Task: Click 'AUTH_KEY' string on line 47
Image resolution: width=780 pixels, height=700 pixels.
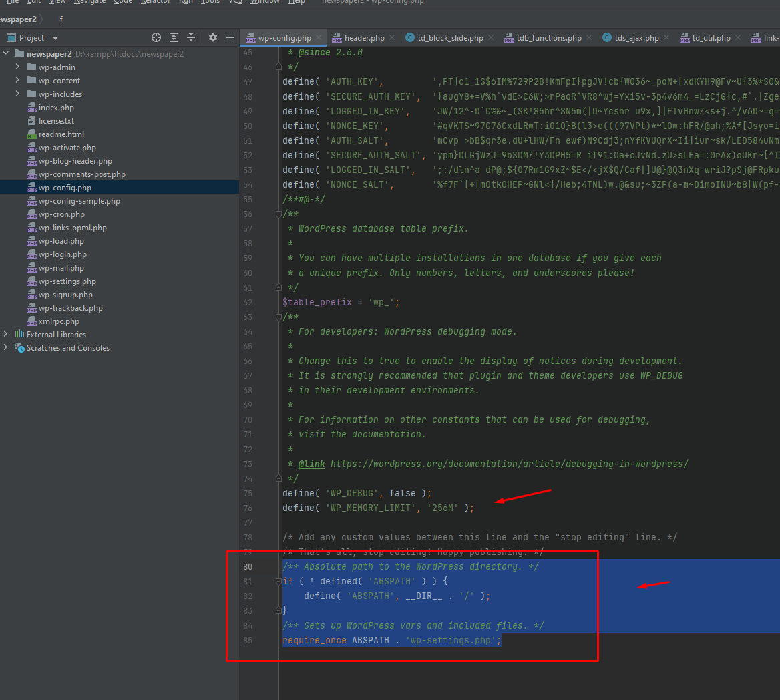Action: coord(352,81)
